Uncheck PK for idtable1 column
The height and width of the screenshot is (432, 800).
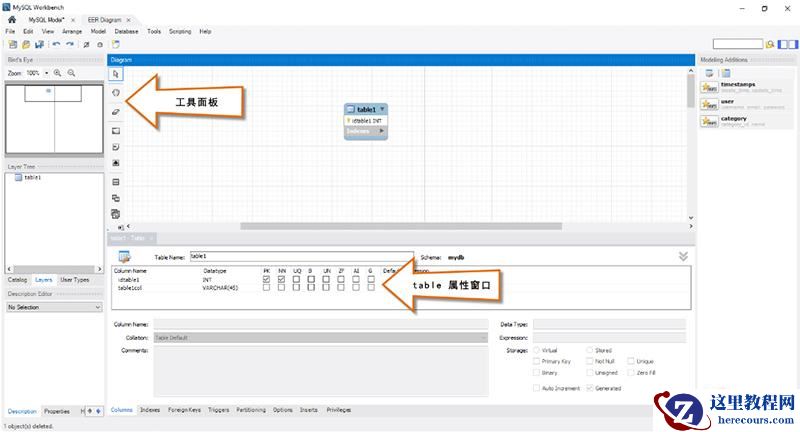(x=266, y=279)
